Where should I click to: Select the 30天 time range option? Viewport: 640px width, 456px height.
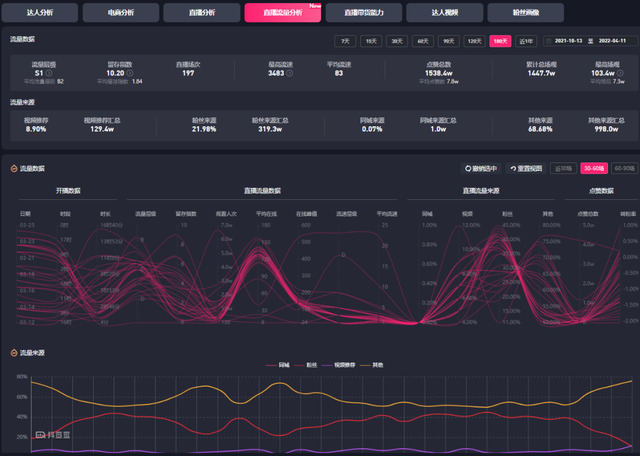coord(396,41)
